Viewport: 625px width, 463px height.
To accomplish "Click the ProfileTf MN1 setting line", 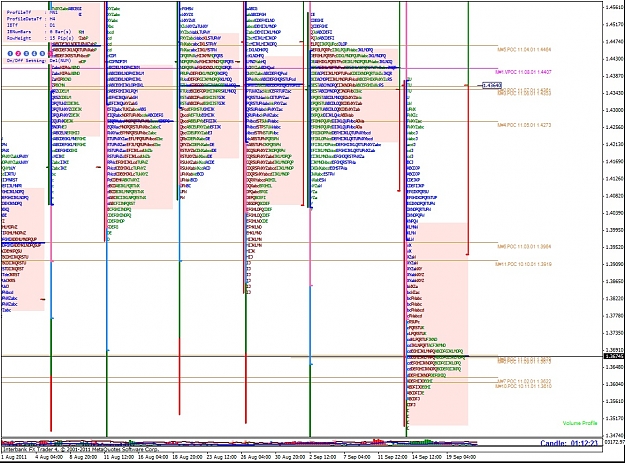I will click(32, 12).
